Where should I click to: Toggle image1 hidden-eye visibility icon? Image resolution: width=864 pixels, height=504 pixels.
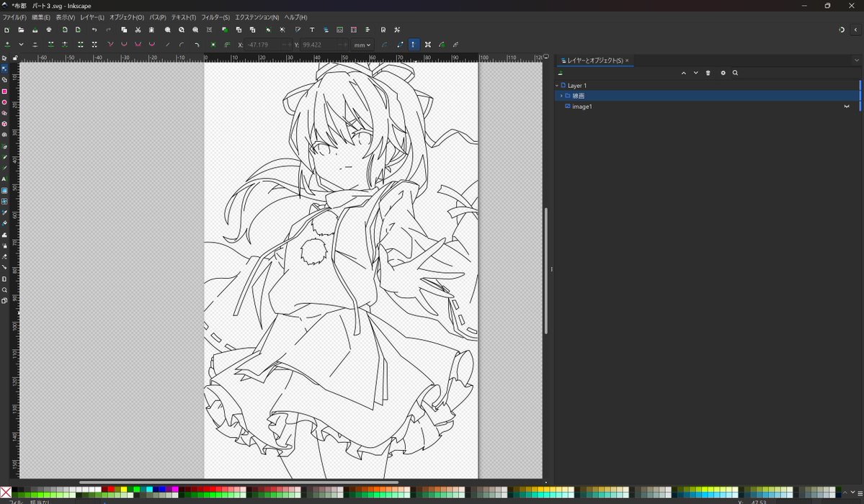tap(847, 107)
